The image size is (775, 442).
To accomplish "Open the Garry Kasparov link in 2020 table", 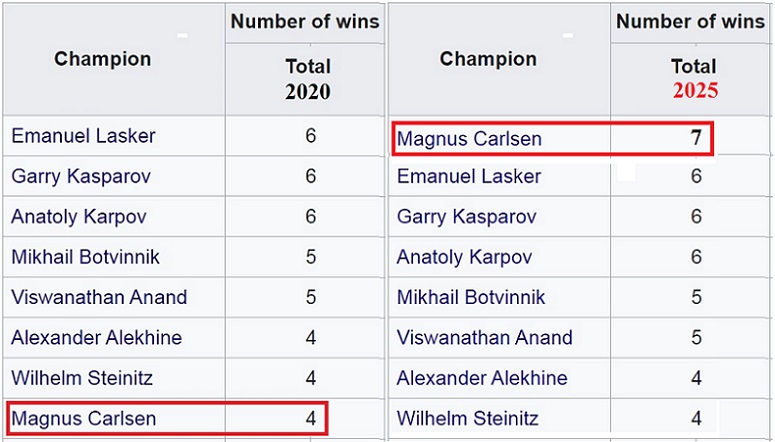I will tap(81, 177).
